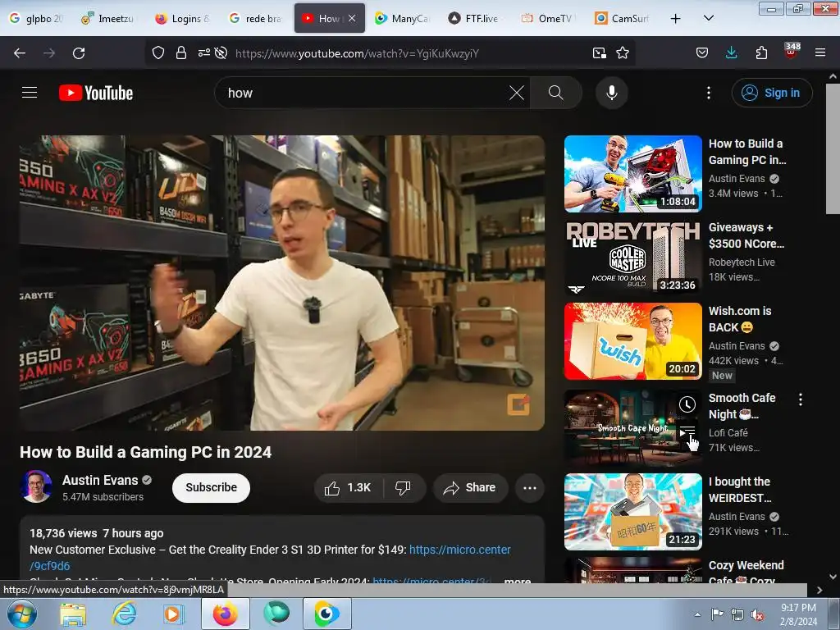Open the micro.center/9cf9d6 description link
840x630 pixels.
pos(270,558)
